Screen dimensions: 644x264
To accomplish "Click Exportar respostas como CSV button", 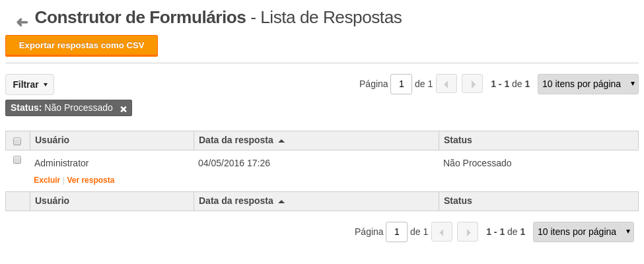I will pos(81,46).
